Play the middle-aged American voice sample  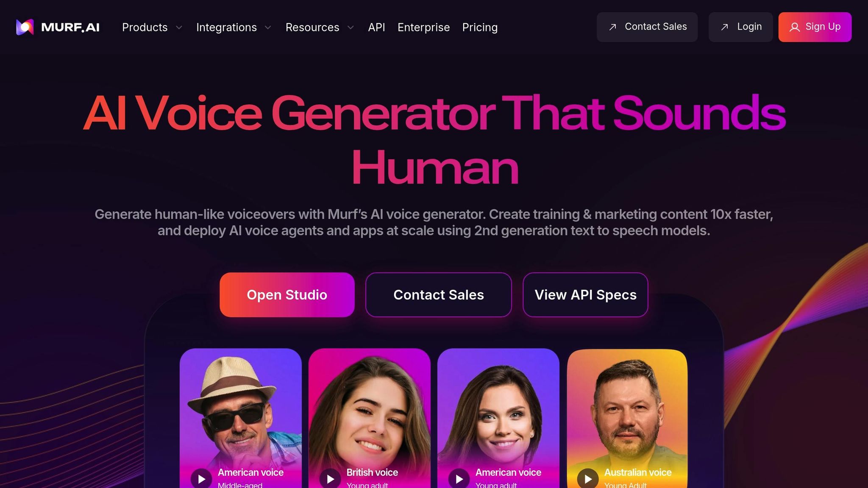tap(201, 479)
